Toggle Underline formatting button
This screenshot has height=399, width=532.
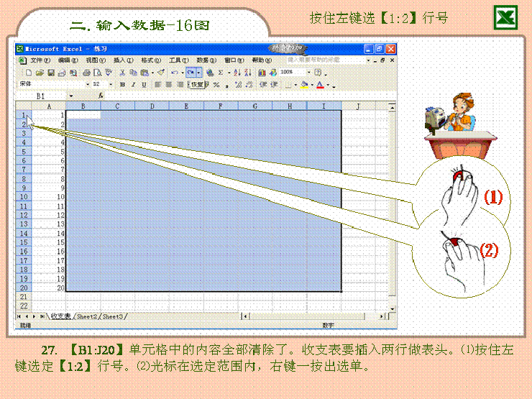tap(144, 85)
